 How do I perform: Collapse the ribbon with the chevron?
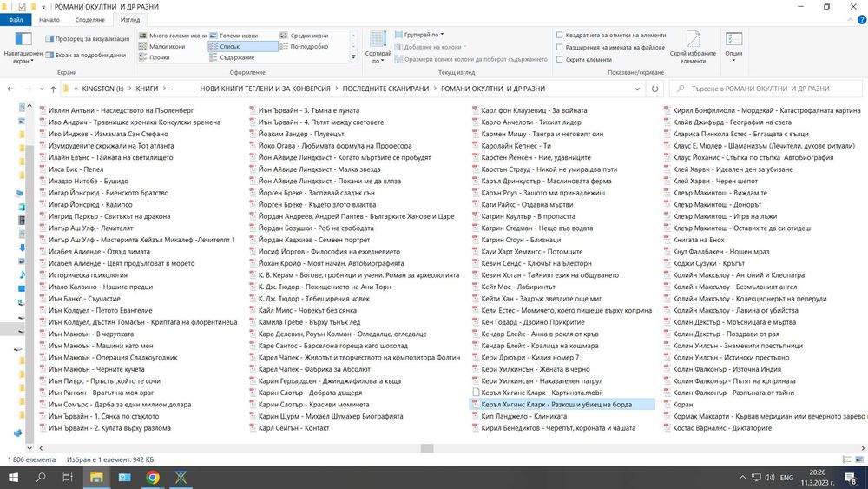tap(851, 20)
